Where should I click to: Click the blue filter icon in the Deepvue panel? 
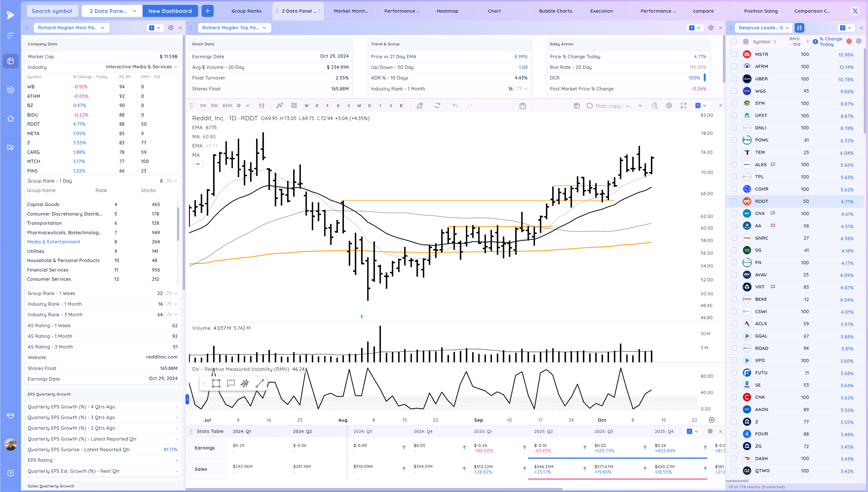[799, 28]
